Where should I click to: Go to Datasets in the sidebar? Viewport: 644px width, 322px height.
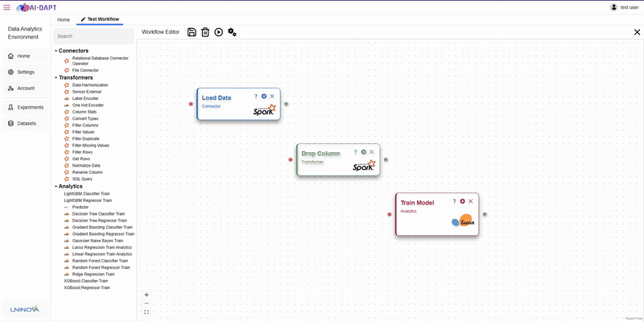coord(26,123)
